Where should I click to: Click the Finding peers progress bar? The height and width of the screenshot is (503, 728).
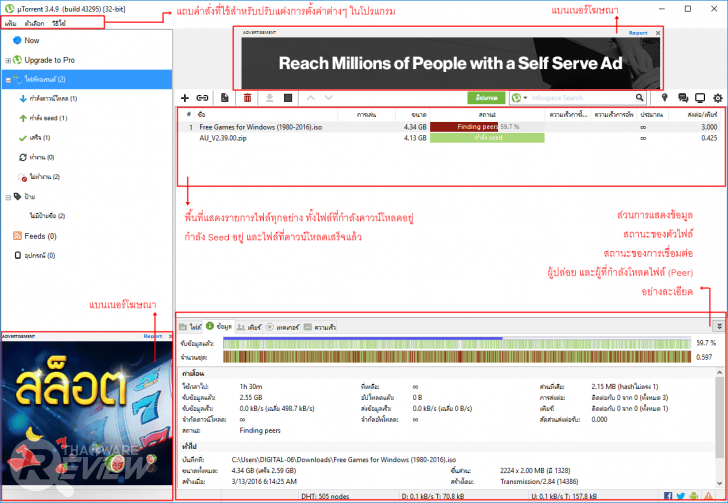click(487, 127)
